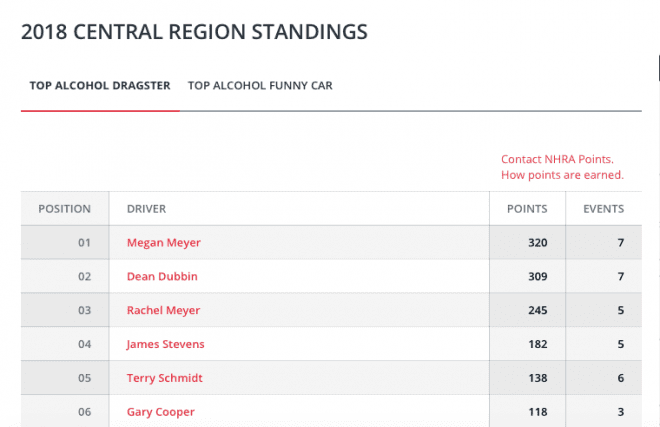Screen dimensions: 660x427
Task: Click the 182 points value
Action: 538,344
